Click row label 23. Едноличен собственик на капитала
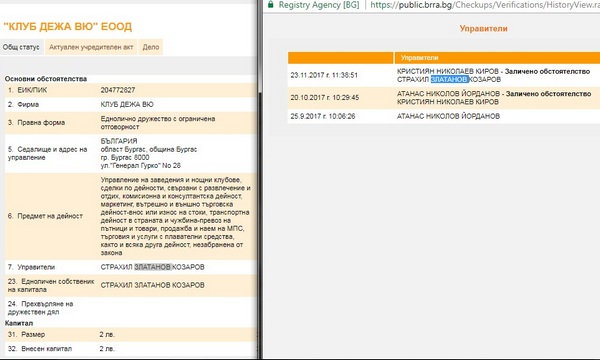Viewport: 600px width, 360px height. [51, 285]
